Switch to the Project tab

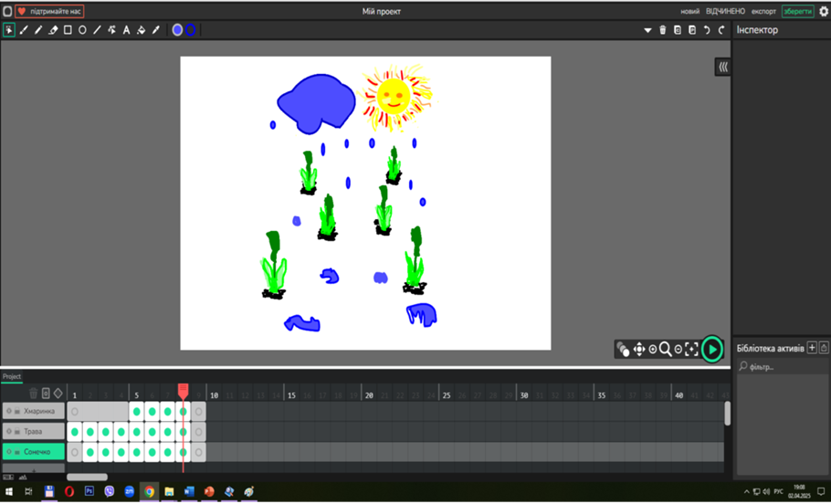click(12, 377)
